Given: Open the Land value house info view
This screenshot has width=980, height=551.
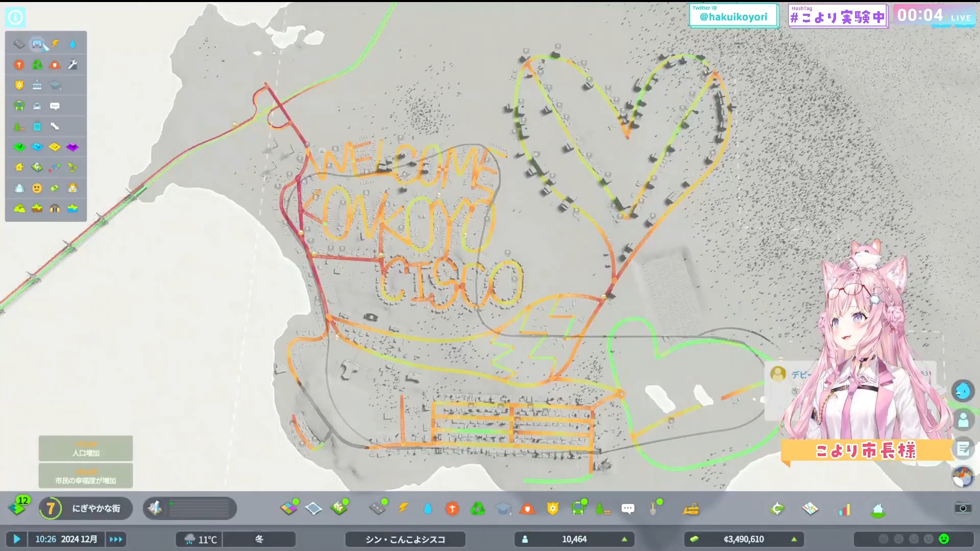Looking at the screenshot, I should [19, 167].
